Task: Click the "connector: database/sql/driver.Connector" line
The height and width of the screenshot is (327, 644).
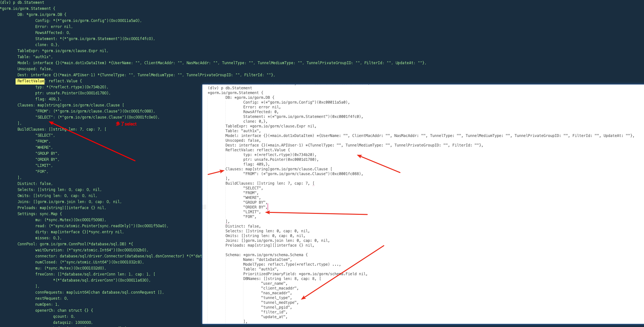Action: (x=119, y=256)
